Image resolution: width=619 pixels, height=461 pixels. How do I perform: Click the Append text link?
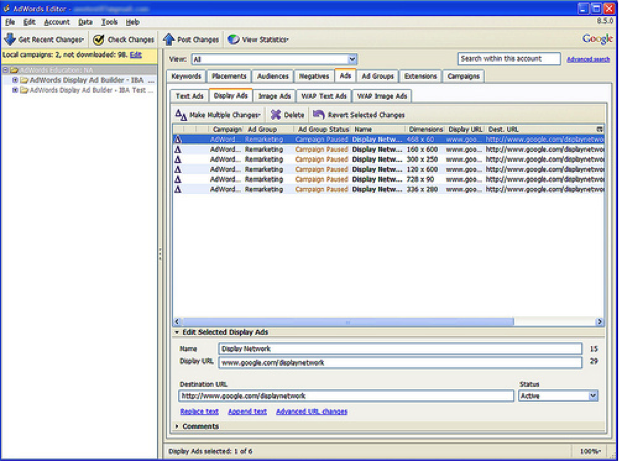[x=248, y=411]
